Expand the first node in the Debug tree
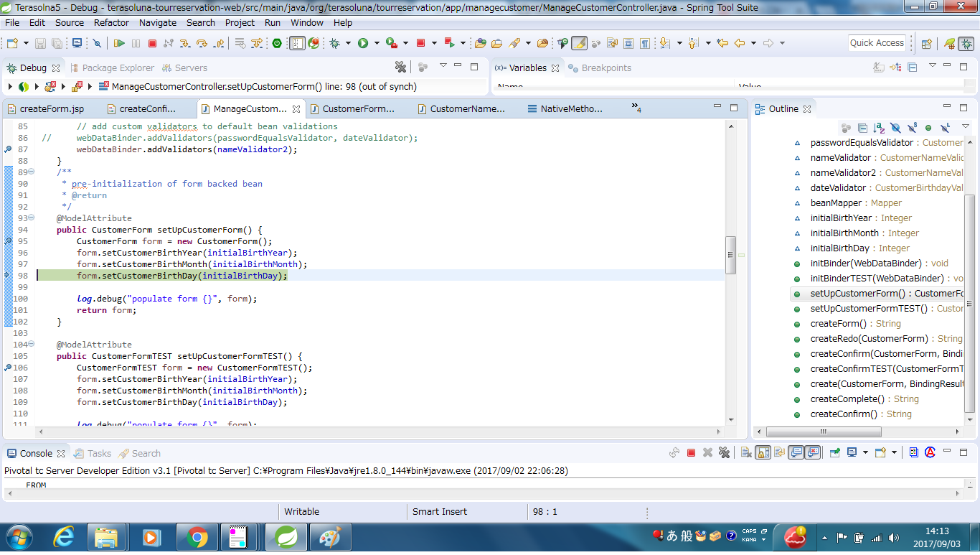This screenshot has width=980, height=555. (x=10, y=87)
